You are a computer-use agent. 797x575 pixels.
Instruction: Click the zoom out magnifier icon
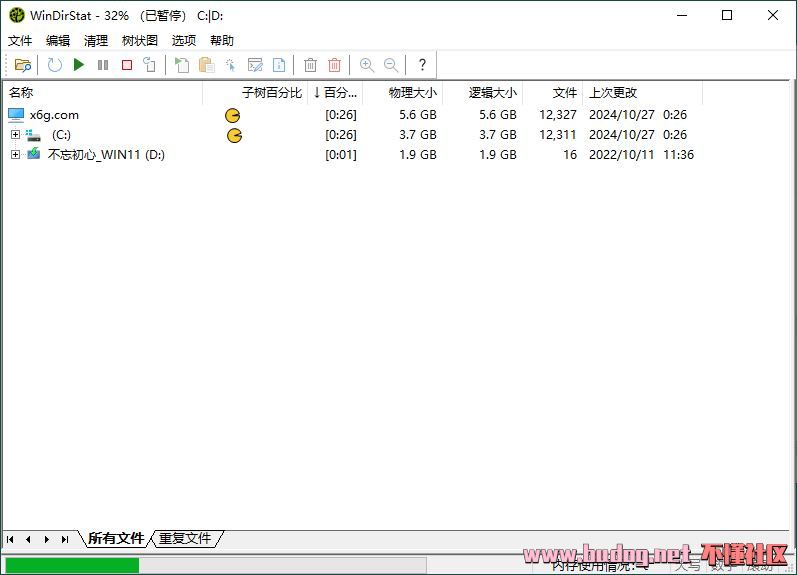coord(391,65)
